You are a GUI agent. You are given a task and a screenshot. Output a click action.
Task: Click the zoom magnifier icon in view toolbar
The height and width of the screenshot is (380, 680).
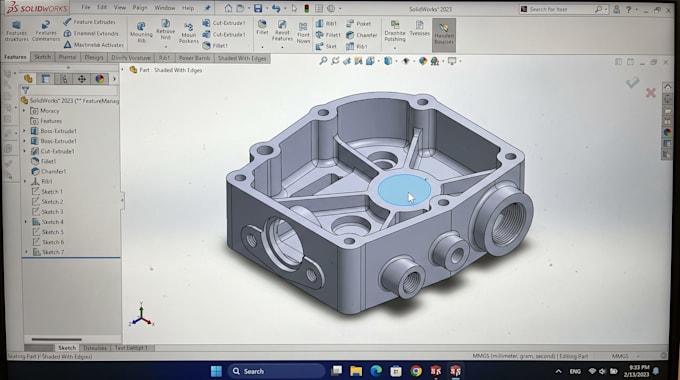pos(323,61)
